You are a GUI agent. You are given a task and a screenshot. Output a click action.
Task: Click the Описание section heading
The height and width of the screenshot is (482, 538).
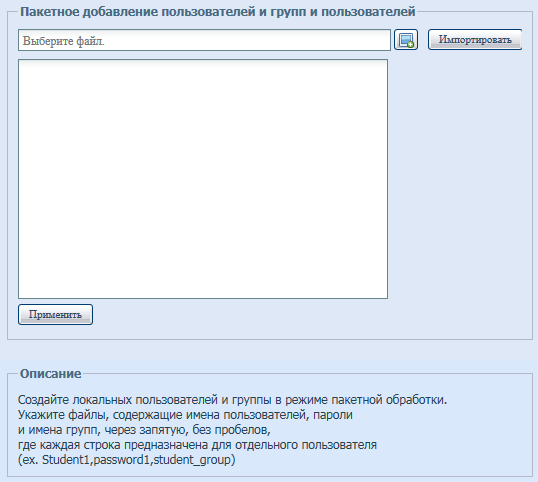(50, 373)
